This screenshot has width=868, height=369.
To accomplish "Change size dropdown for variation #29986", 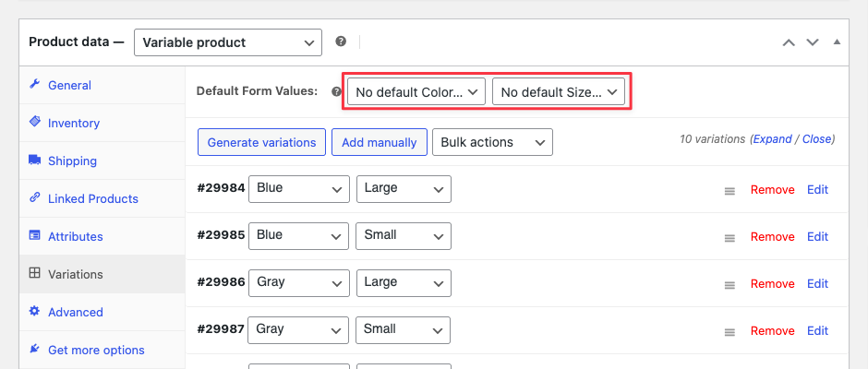I will coord(404,282).
